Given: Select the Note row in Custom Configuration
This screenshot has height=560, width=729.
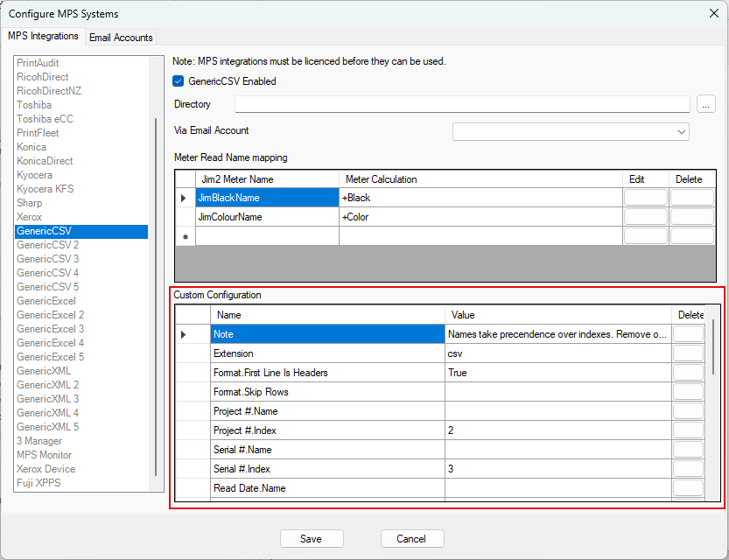Looking at the screenshot, I should [327, 334].
